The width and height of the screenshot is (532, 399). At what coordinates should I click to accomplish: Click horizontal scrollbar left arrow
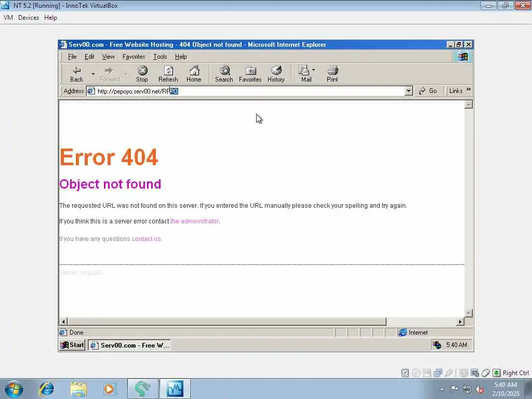[x=63, y=321]
